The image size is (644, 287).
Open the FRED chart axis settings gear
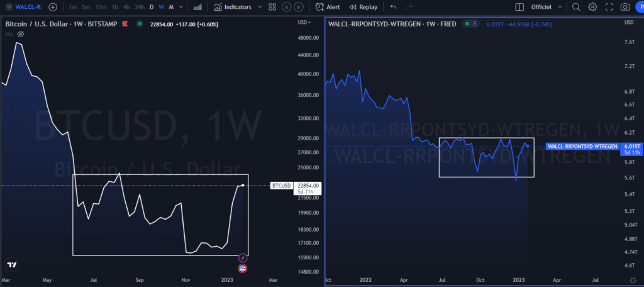point(633,279)
